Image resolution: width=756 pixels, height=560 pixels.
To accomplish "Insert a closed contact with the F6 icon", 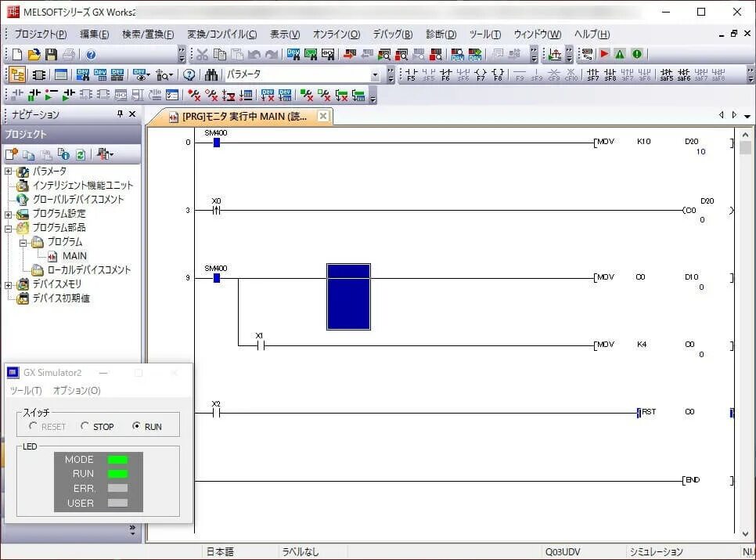I will 445,74.
